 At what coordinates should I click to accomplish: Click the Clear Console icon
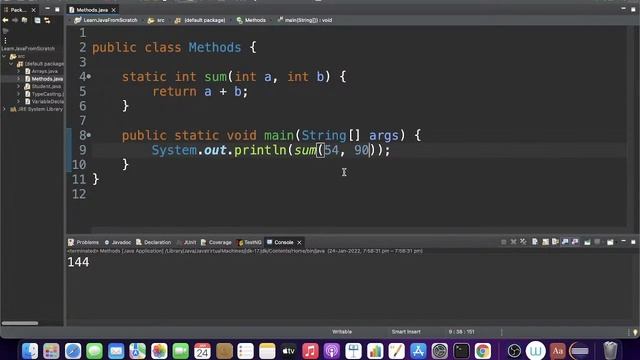click(535, 242)
